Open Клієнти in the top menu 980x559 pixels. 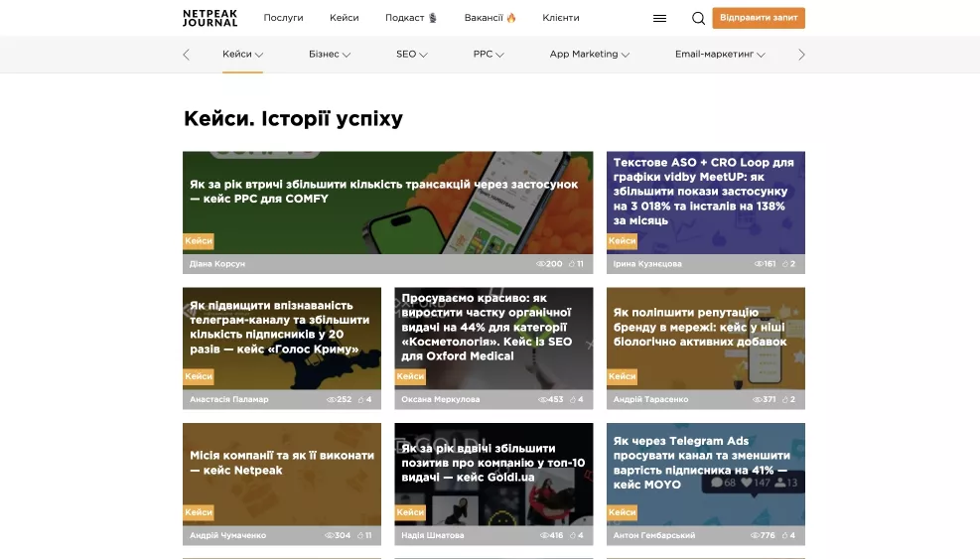click(x=561, y=18)
